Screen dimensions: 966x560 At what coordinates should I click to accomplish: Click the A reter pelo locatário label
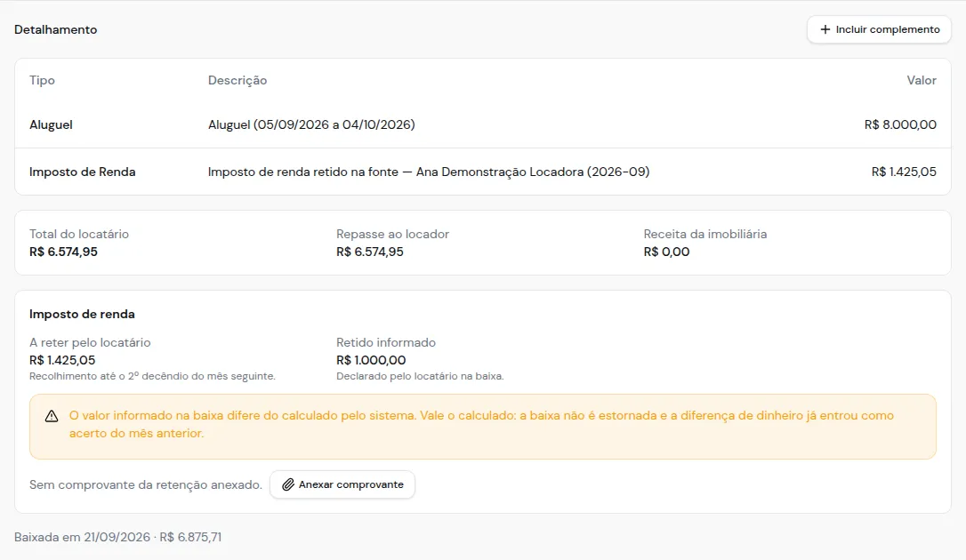90,342
